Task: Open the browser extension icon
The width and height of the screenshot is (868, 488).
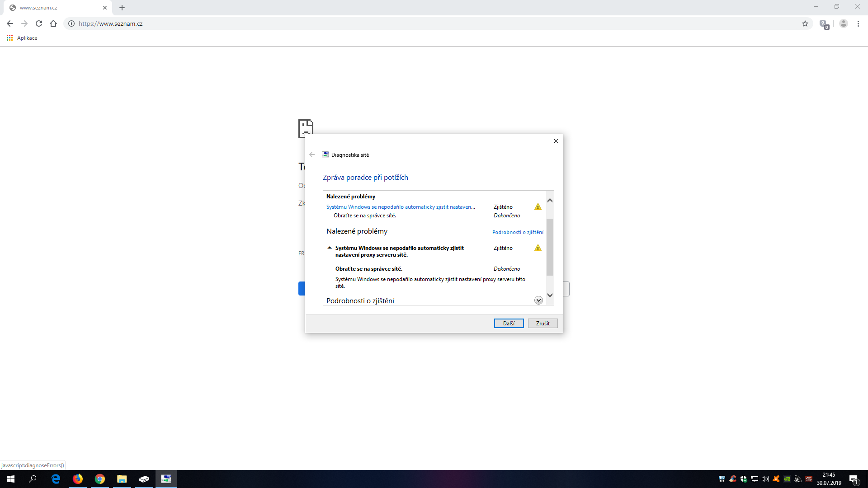Action: point(824,24)
